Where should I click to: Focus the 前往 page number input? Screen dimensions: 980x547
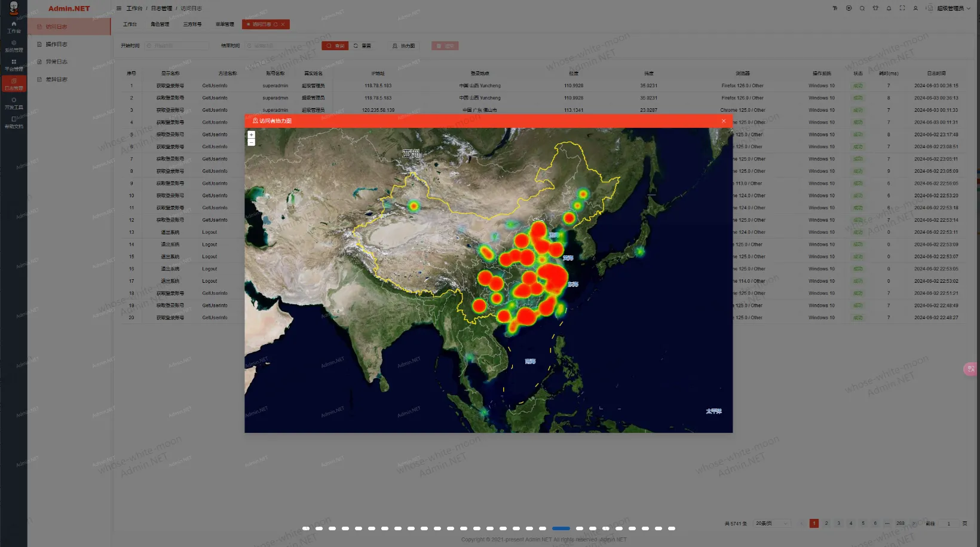coord(948,523)
